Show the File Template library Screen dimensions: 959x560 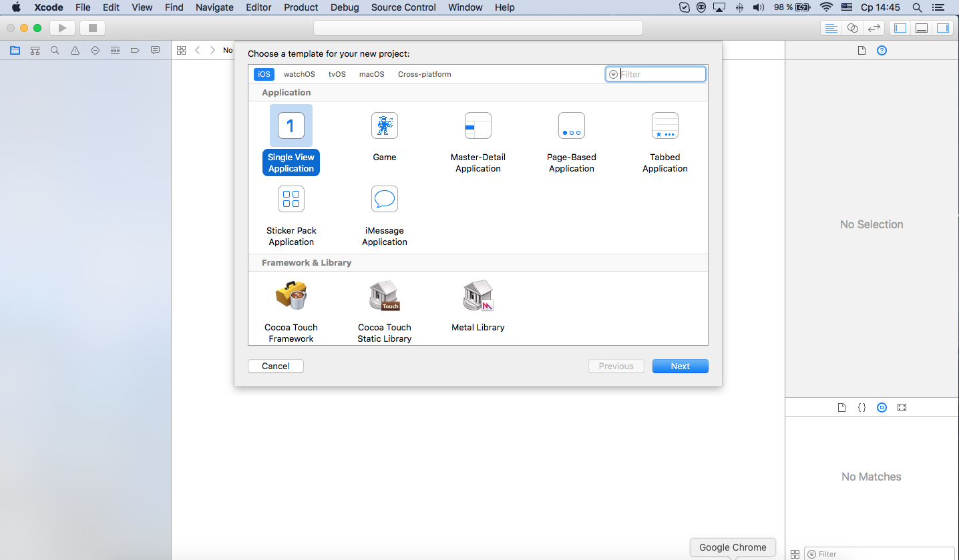pos(841,407)
